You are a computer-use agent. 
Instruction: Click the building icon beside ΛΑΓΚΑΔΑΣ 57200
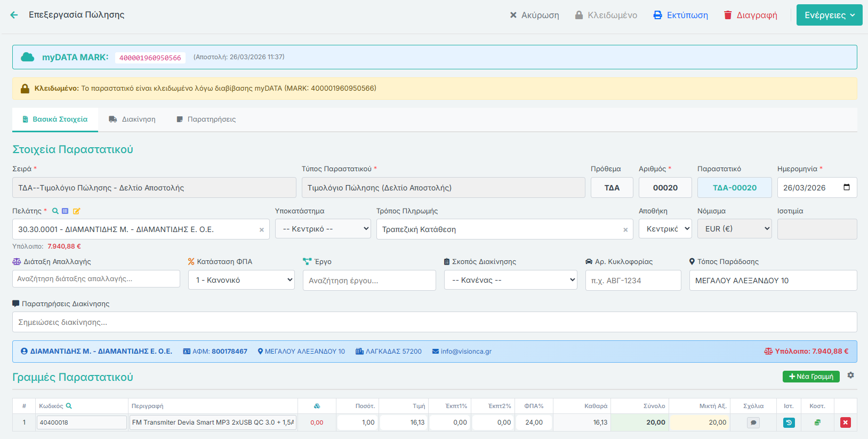pyautogui.click(x=359, y=352)
